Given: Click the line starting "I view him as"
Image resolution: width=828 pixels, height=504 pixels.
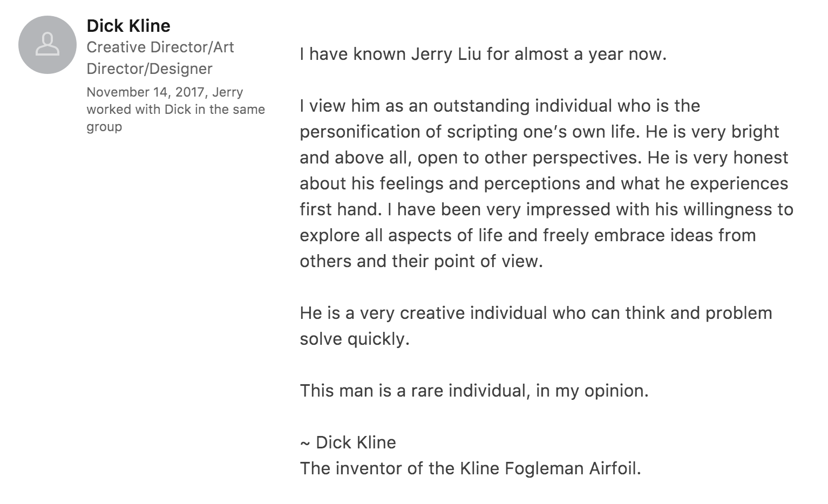Looking at the screenshot, I should point(500,106).
